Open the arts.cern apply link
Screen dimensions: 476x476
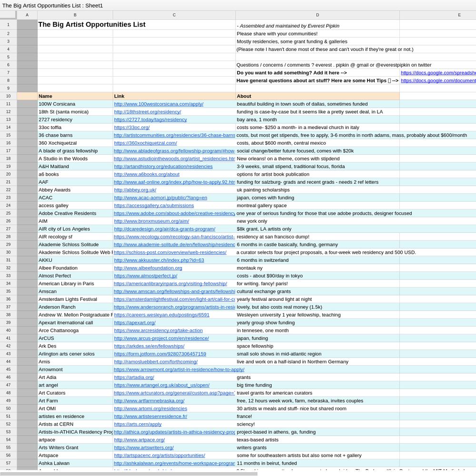click(x=138, y=424)
